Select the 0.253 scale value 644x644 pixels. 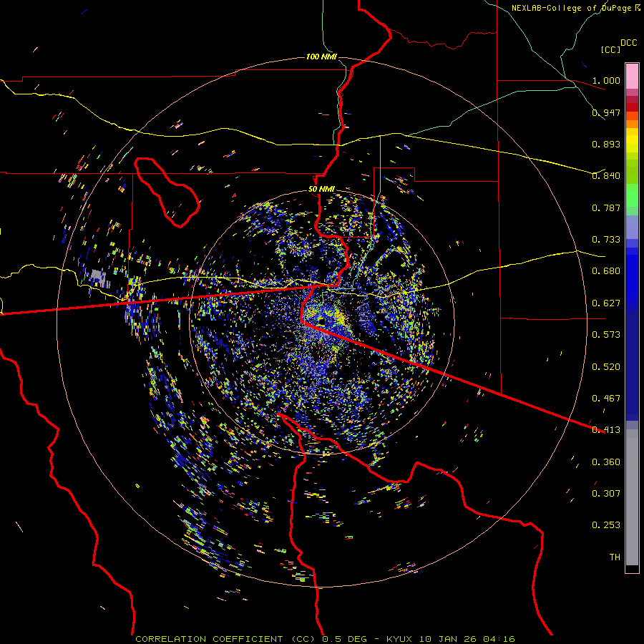(606, 525)
